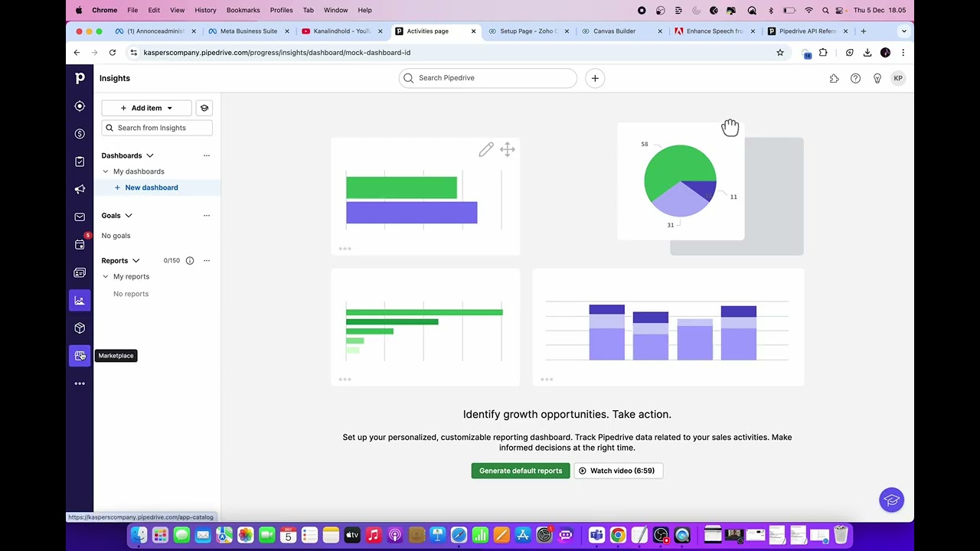The height and width of the screenshot is (551, 980).
Task: Click the Pipedrive logo
Action: 80,78
